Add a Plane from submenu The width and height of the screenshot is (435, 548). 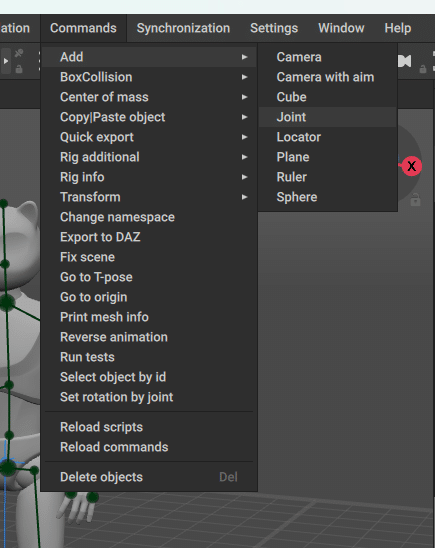[x=328, y=157]
